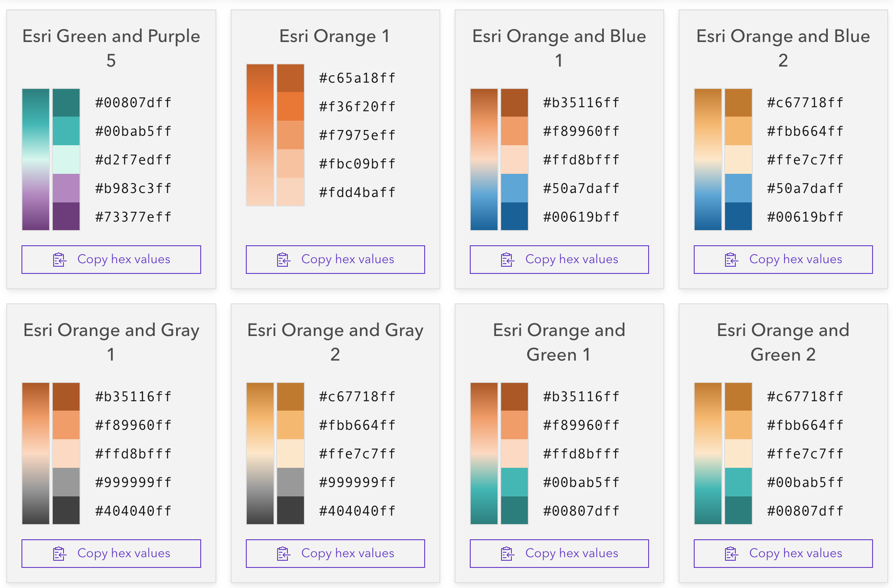Click clipboard icon in Esri Orange and Gray 2 card
The image size is (894, 588).
[x=283, y=554]
